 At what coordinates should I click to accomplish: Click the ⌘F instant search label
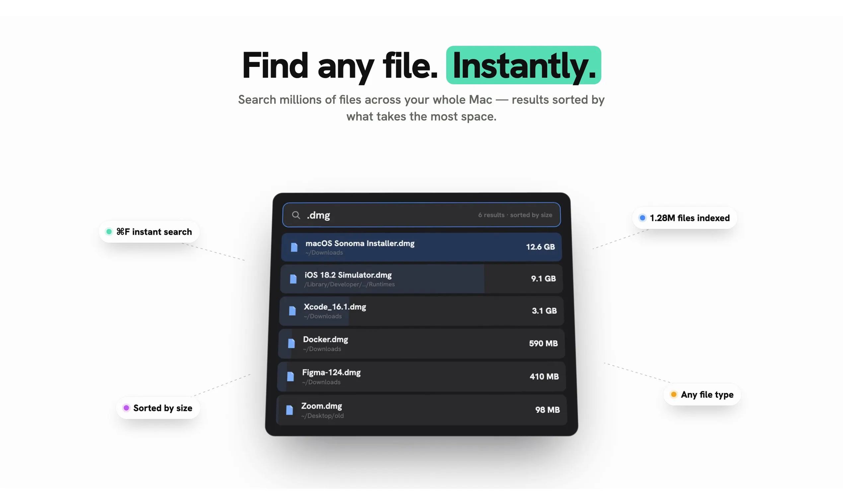(154, 232)
